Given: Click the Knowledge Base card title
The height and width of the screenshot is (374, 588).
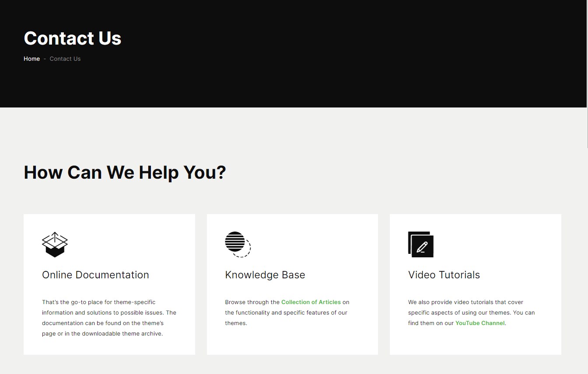Looking at the screenshot, I should (265, 275).
